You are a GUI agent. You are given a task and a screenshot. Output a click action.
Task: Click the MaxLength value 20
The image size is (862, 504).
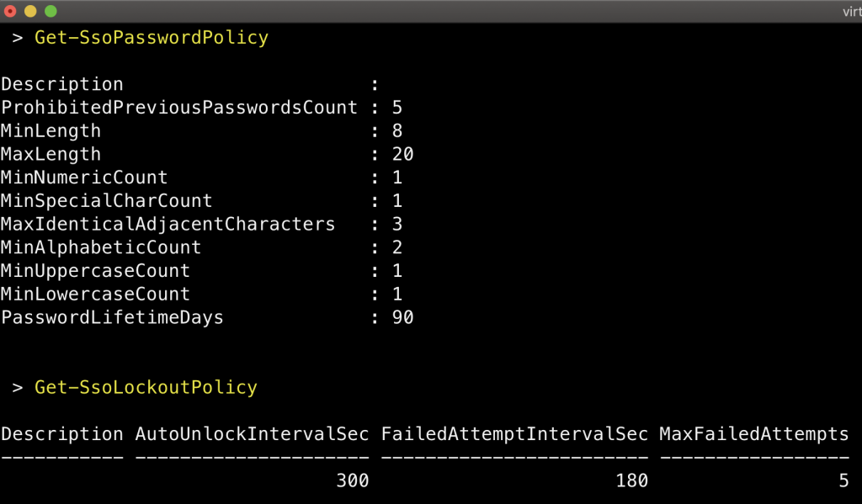tap(402, 155)
